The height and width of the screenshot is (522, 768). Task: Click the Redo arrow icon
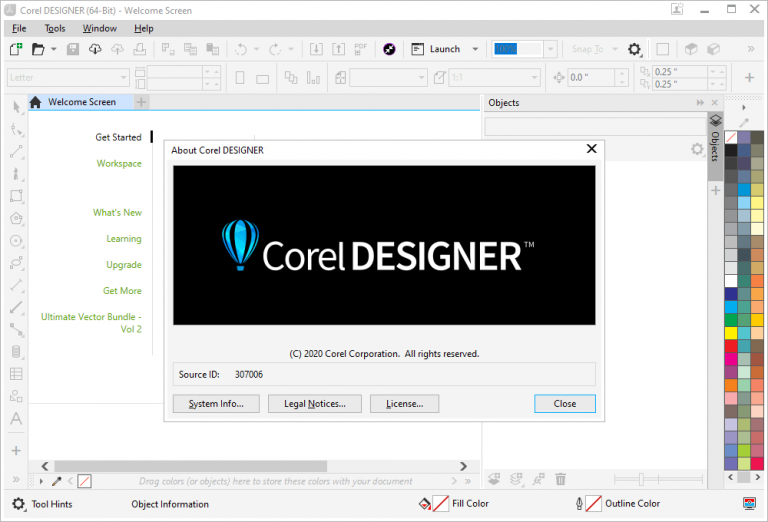click(275, 49)
